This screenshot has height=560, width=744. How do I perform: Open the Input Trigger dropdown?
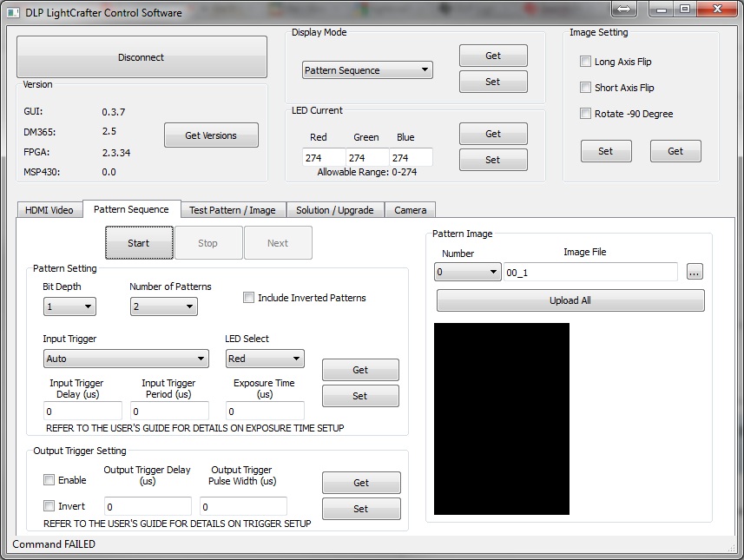pyautogui.click(x=126, y=359)
